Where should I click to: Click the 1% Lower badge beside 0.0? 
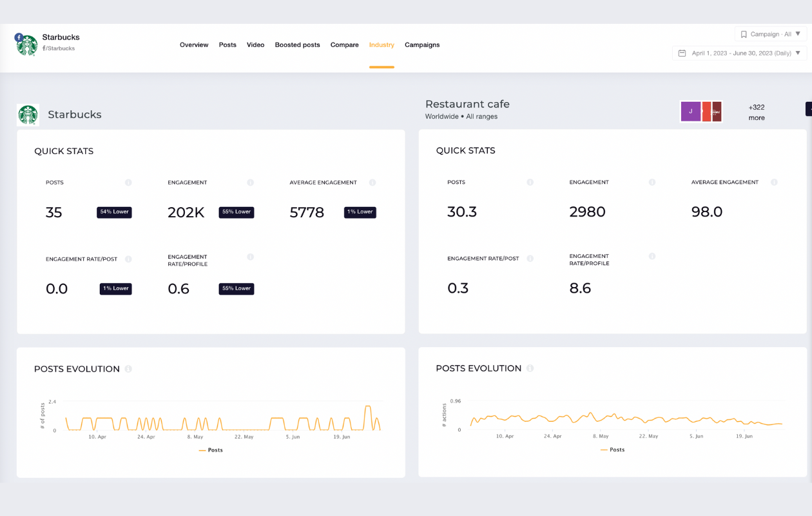click(x=116, y=289)
